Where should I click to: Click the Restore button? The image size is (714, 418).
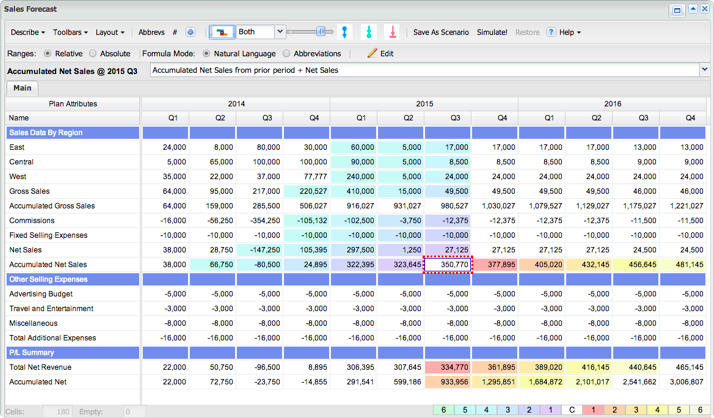coord(527,32)
